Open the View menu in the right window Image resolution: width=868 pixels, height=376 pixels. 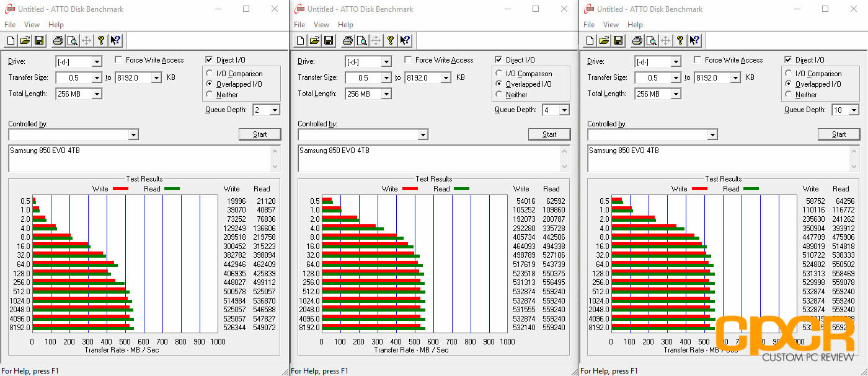(x=611, y=25)
